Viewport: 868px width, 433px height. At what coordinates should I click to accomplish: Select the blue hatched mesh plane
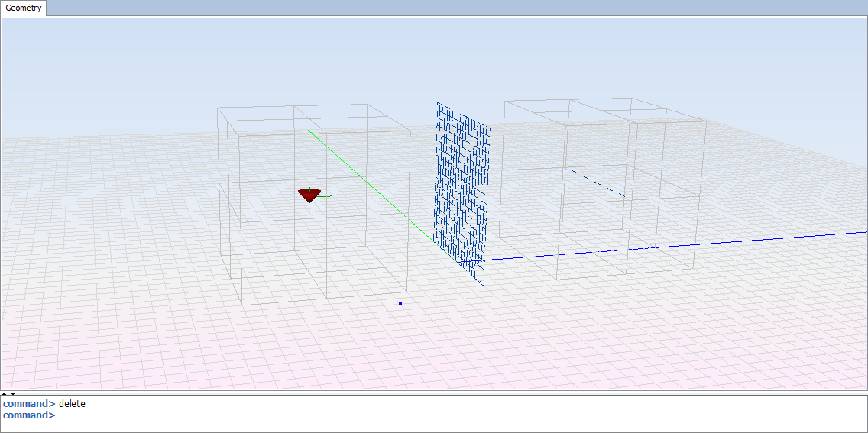(461, 191)
